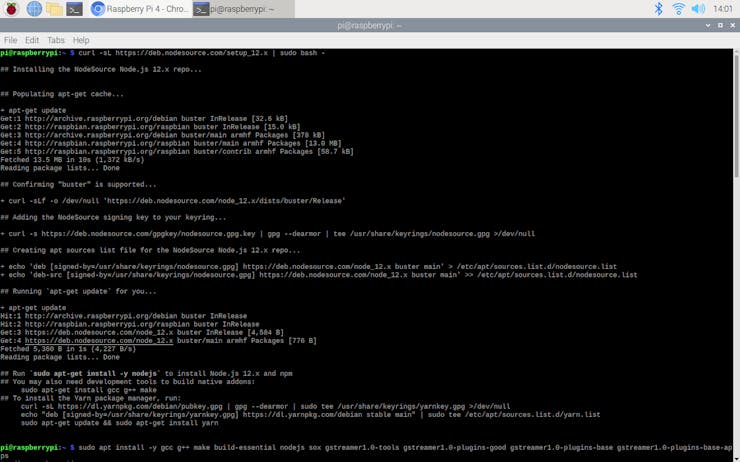This screenshot has width=740, height=462.
Task: Click the 'Installing the NodeSource Node.js 12.x repo' line
Action: tap(101, 69)
